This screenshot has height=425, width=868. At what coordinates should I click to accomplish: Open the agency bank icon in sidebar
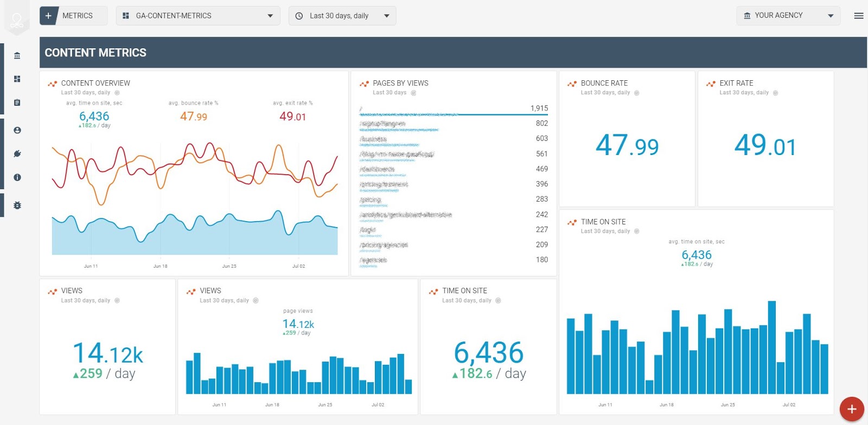tap(17, 55)
